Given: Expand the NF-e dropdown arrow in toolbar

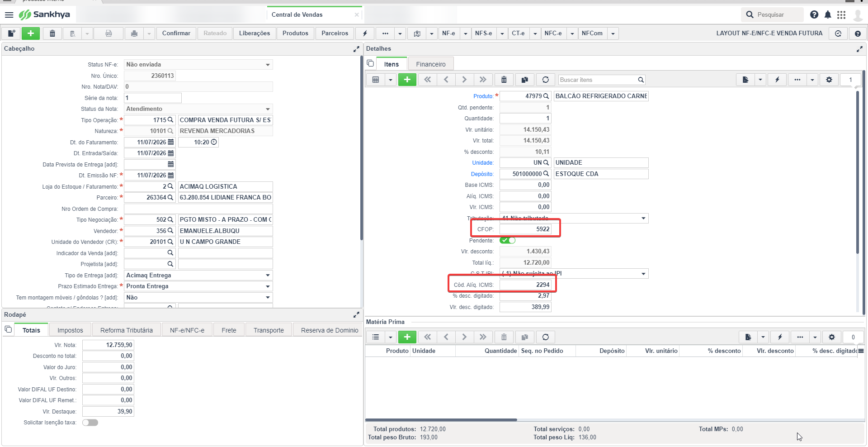Looking at the screenshot, I should coord(465,33).
